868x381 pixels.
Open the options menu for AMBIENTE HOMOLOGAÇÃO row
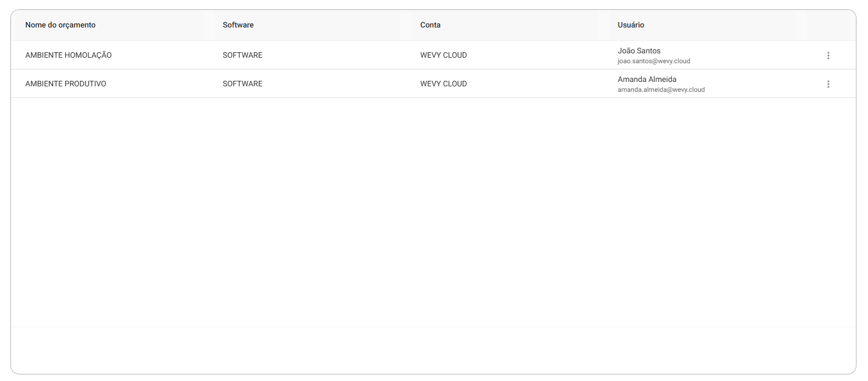tap(828, 56)
